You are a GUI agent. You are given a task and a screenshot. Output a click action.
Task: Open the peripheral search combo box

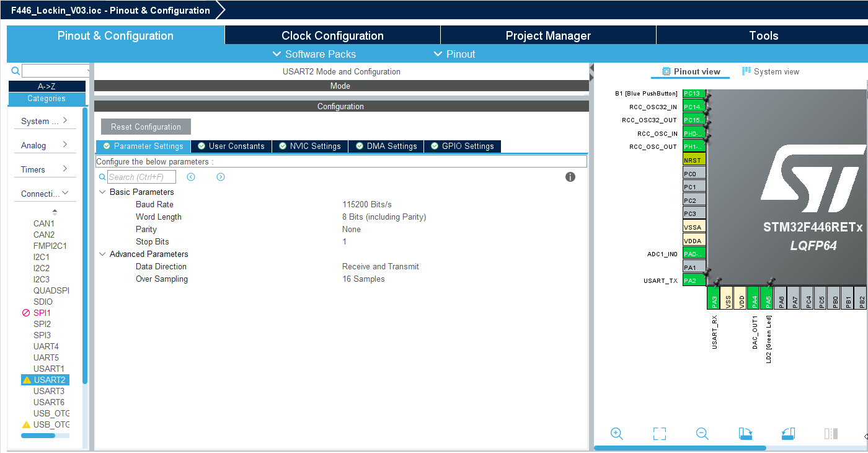click(56, 71)
